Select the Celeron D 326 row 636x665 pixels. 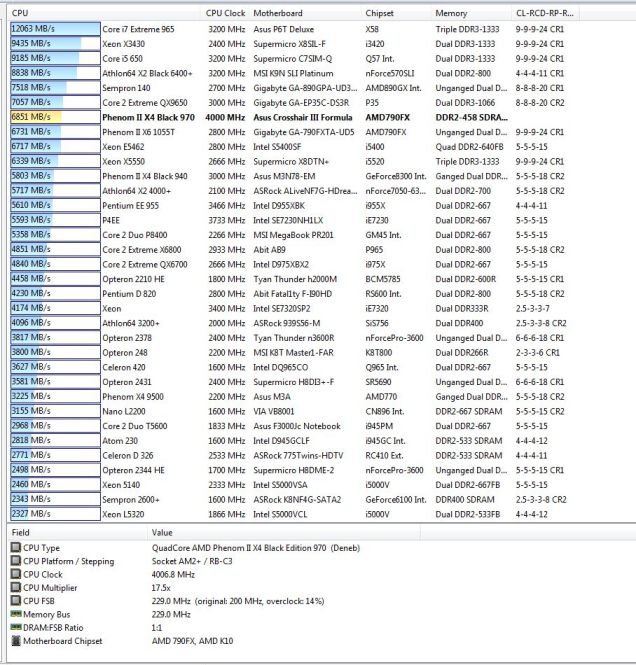pos(295,455)
